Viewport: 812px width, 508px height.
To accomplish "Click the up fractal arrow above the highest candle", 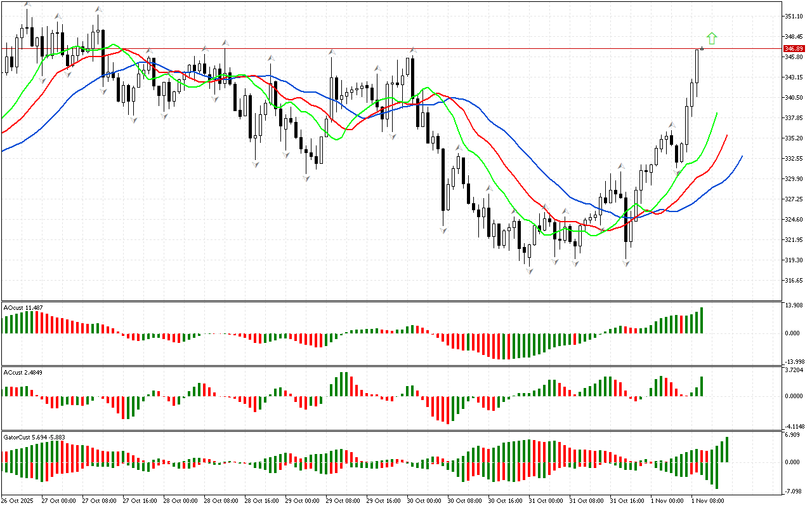I will click(27, 5).
